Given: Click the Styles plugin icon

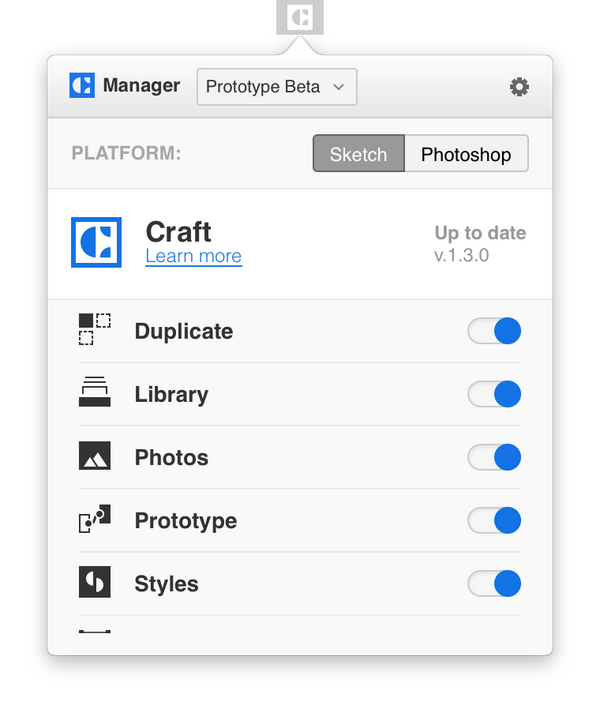Looking at the screenshot, I should click(95, 583).
